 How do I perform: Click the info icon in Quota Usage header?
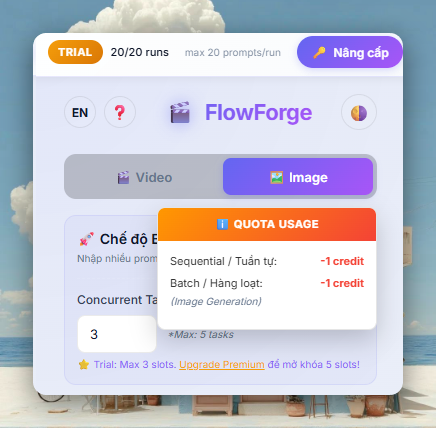tap(222, 224)
